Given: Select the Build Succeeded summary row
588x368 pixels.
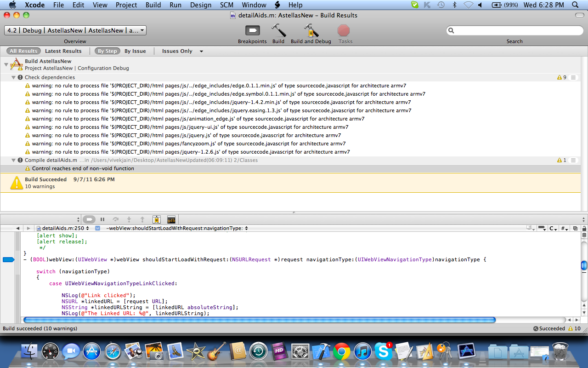Looking at the screenshot, I should tap(290, 183).
